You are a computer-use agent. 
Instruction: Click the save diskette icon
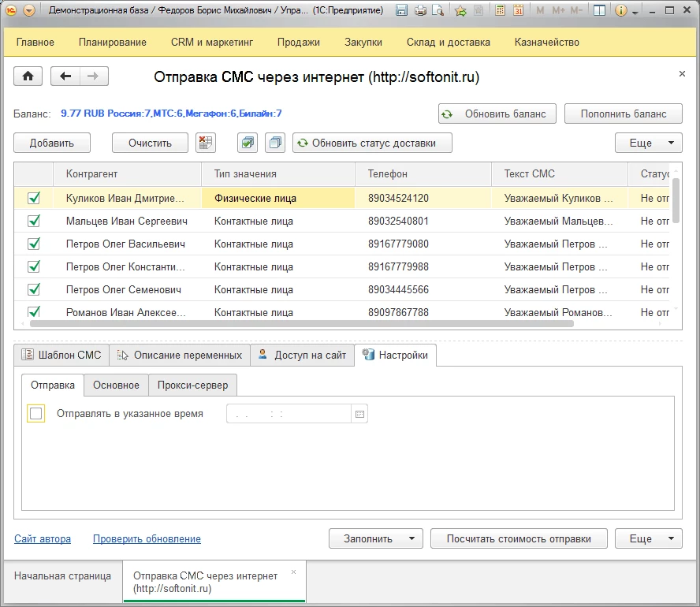tap(401, 11)
